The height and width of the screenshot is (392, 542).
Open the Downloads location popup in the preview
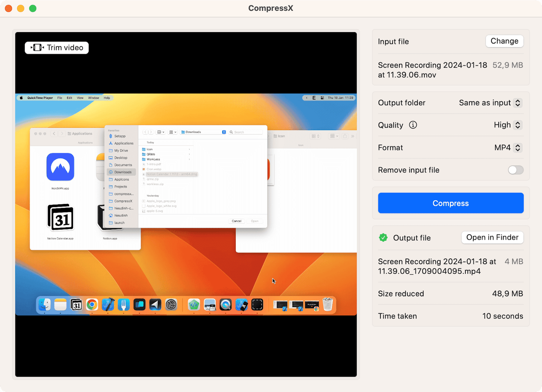203,132
